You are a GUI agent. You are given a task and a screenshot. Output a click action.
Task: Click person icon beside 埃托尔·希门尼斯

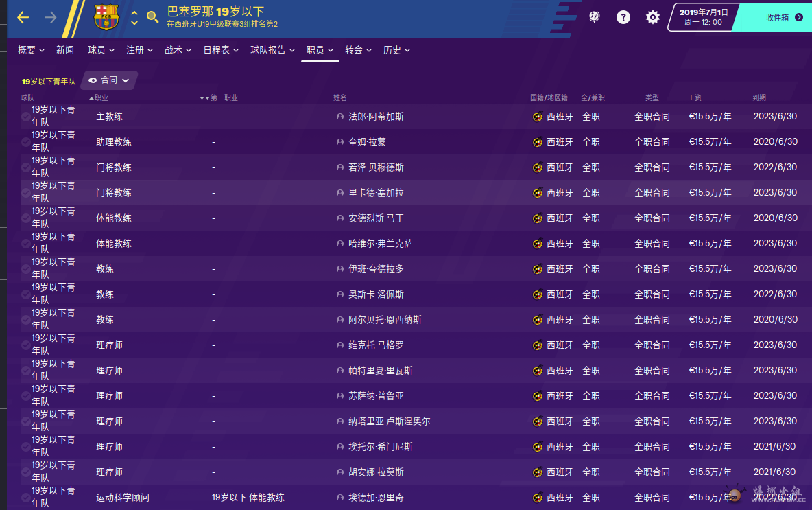[339, 447]
